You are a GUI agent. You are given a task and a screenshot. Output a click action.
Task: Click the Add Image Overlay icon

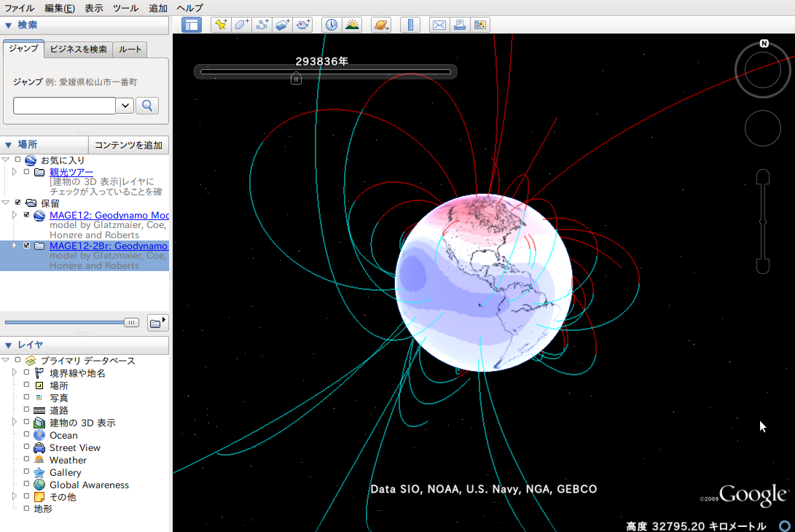pyautogui.click(x=283, y=25)
